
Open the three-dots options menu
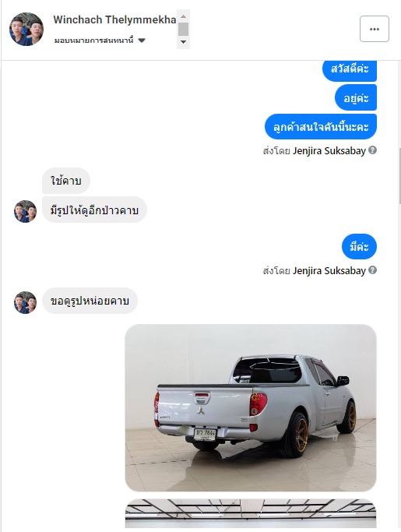pos(375,29)
